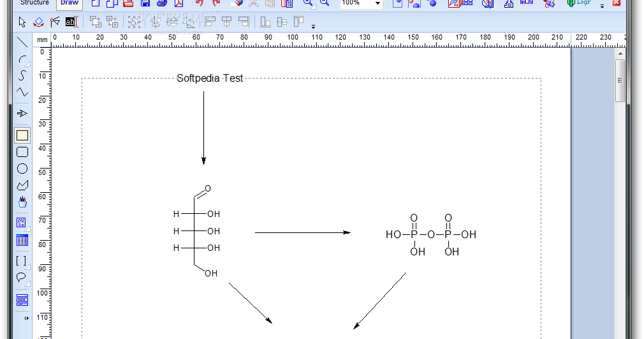Open the search structure icon
The width and height of the screenshot is (644, 339).
coord(488,3)
